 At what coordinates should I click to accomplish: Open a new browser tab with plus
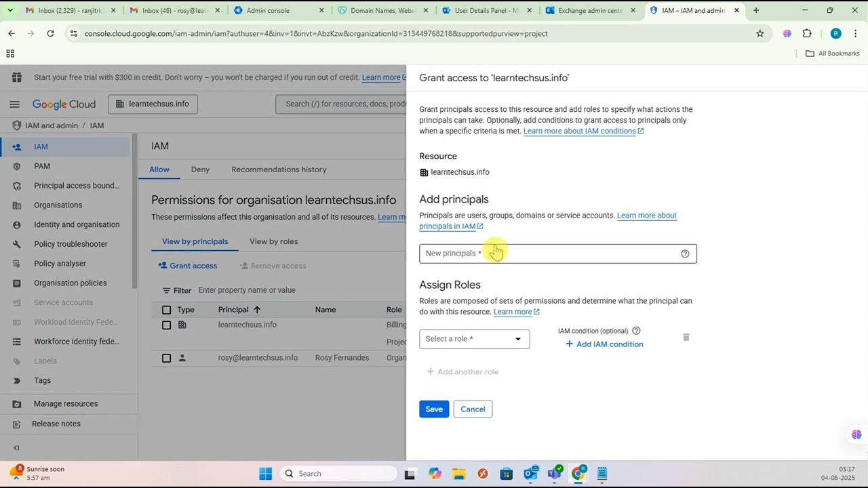756,10
